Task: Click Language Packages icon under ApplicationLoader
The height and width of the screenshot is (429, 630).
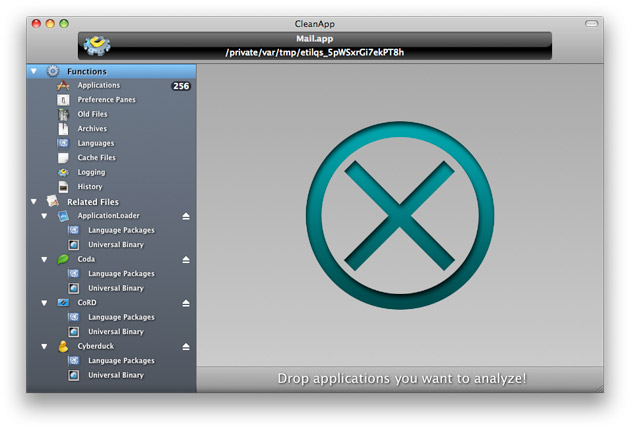Action: point(74,230)
